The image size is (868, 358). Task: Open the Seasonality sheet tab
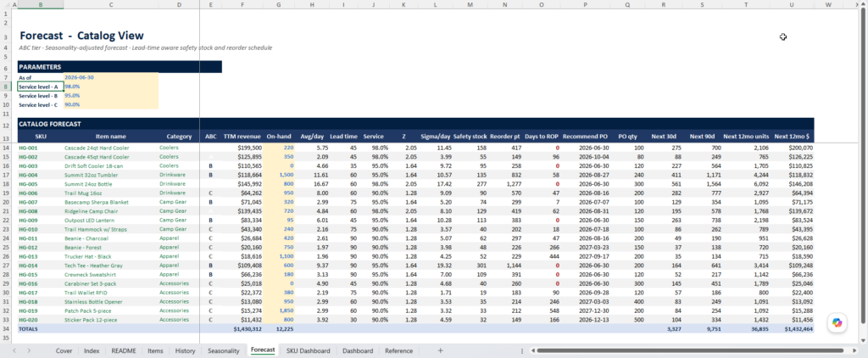pos(224,351)
